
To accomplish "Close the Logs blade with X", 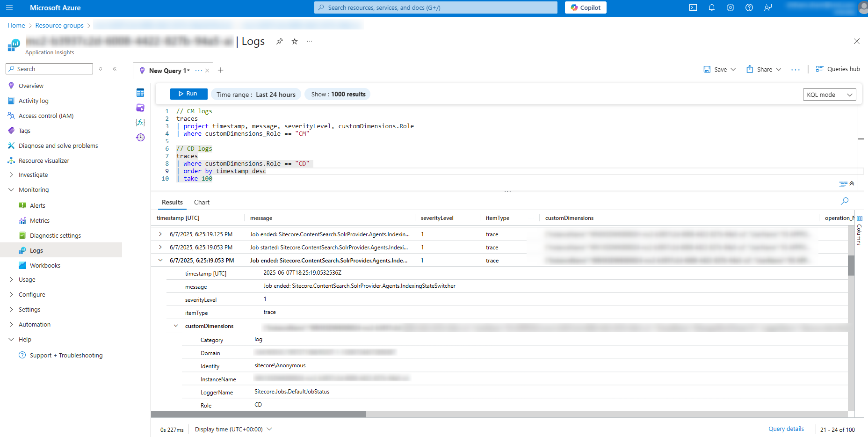I will coord(857,41).
